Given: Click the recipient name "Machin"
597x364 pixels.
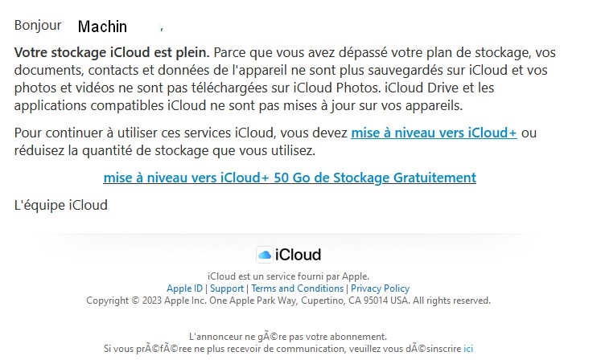Looking at the screenshot, I should point(103,27).
